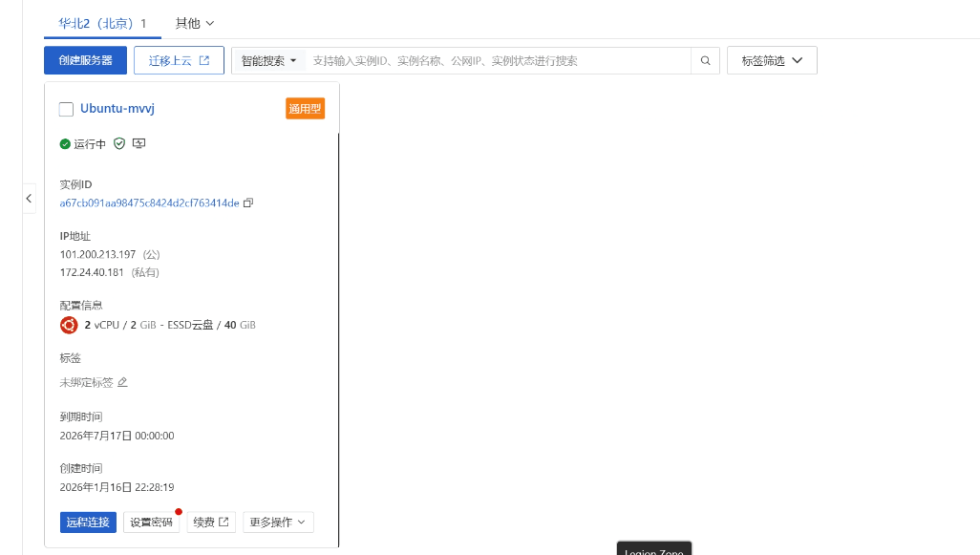Click the green running status icon
Image resolution: width=980 pixels, height=555 pixels.
click(x=65, y=144)
